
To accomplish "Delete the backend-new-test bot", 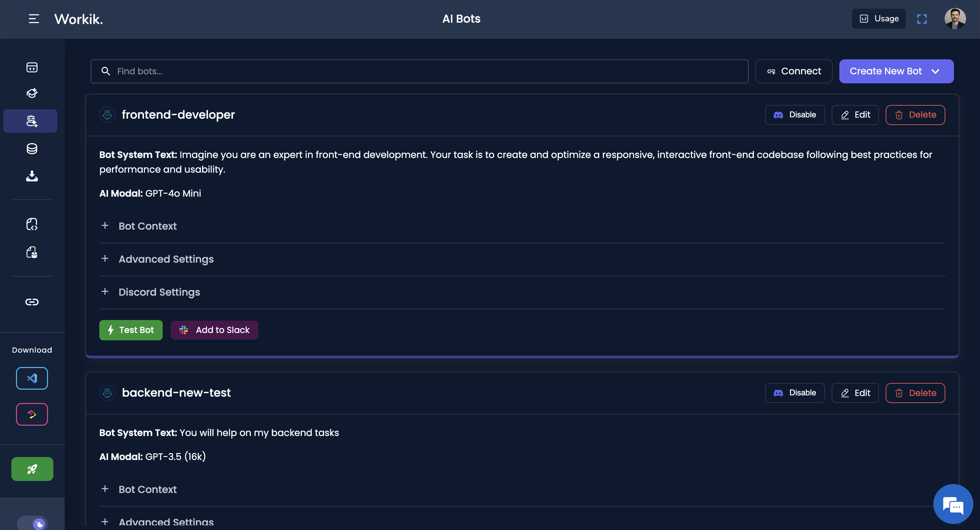I will point(915,393).
